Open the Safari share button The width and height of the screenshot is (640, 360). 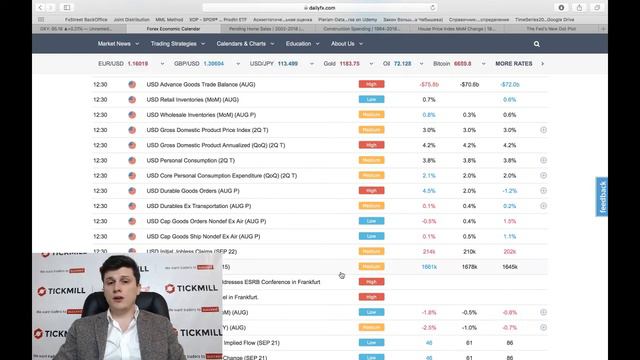point(579,7)
